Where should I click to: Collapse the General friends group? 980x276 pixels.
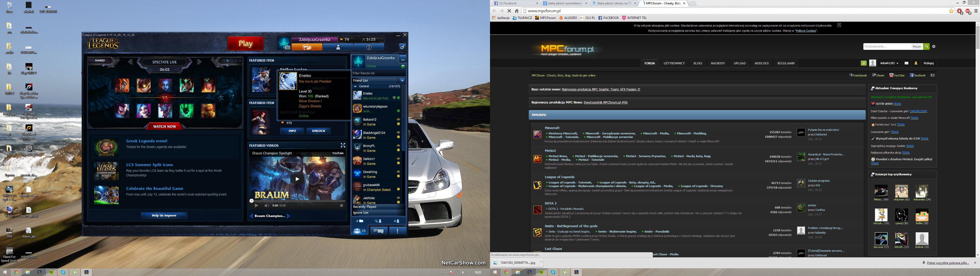(x=355, y=86)
